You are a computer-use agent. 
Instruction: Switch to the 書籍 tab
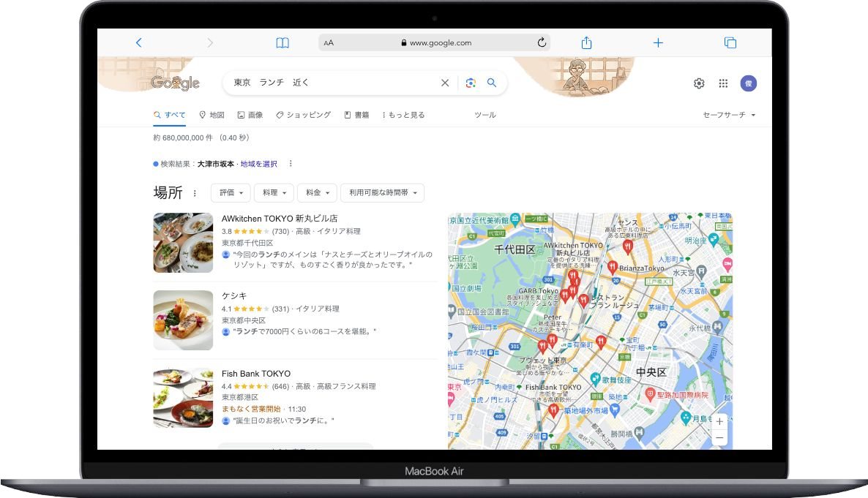coord(356,115)
